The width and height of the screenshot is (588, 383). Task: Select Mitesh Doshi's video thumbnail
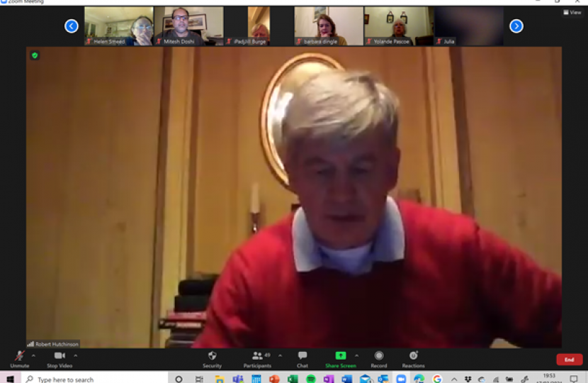pos(188,26)
